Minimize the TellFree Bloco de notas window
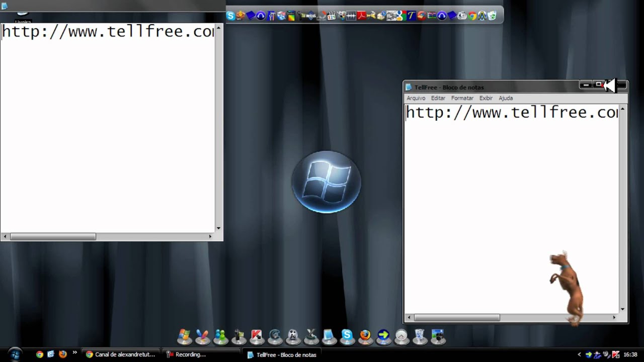This screenshot has height=362, width=644. tap(586, 85)
